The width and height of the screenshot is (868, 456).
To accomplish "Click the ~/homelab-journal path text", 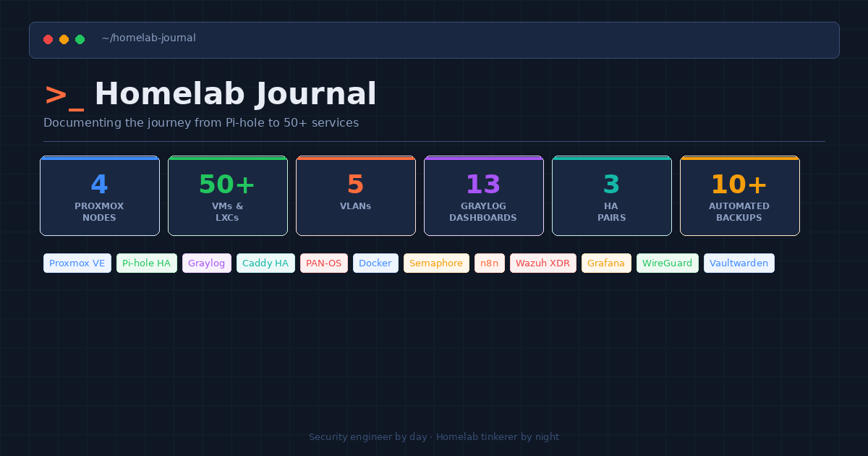I will pyautogui.click(x=148, y=38).
